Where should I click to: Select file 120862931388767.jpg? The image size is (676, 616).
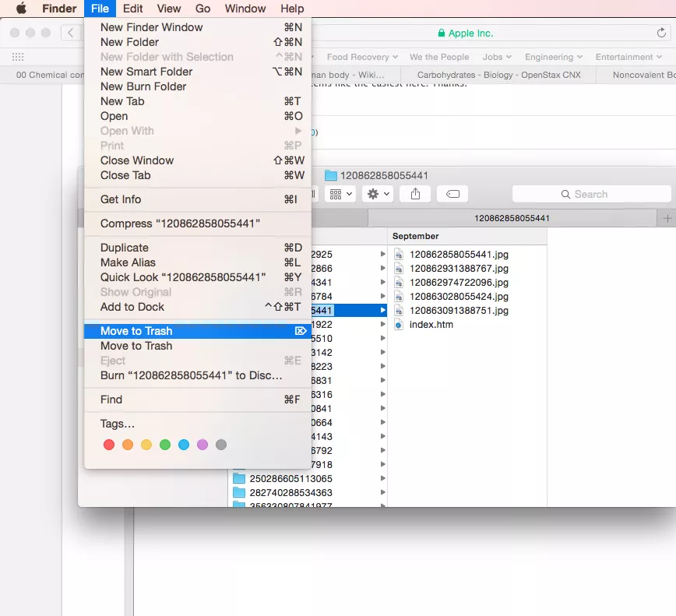tap(458, 269)
